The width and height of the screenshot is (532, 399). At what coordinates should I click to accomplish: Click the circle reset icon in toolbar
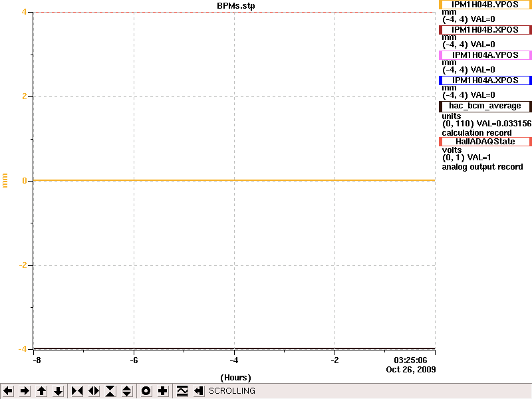click(146, 391)
